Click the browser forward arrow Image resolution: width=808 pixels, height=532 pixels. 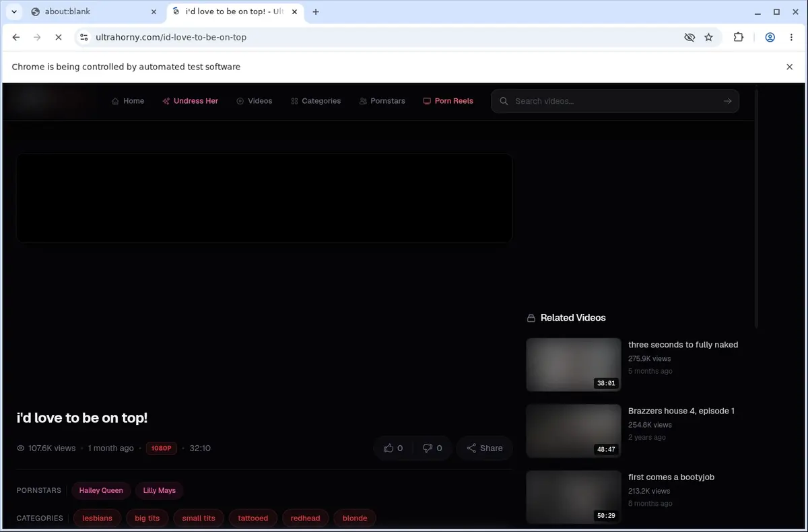point(37,38)
